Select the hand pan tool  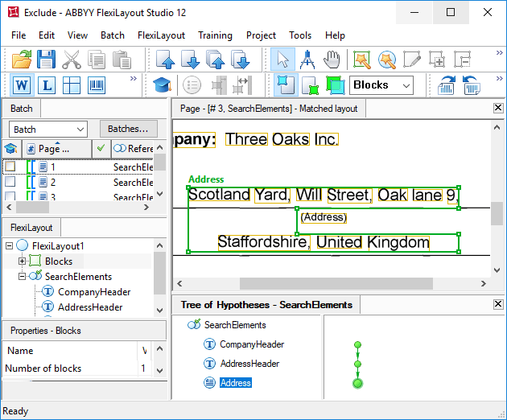[332, 60]
